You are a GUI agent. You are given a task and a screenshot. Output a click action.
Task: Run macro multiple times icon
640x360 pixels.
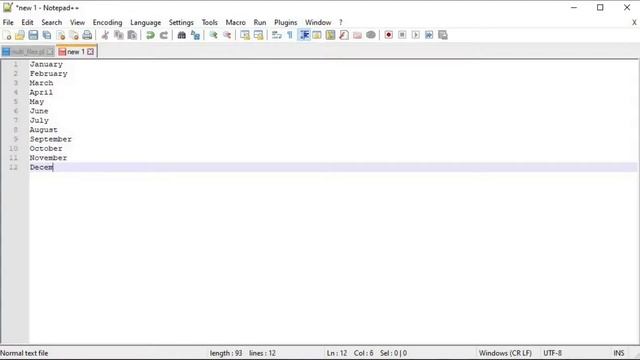(429, 35)
